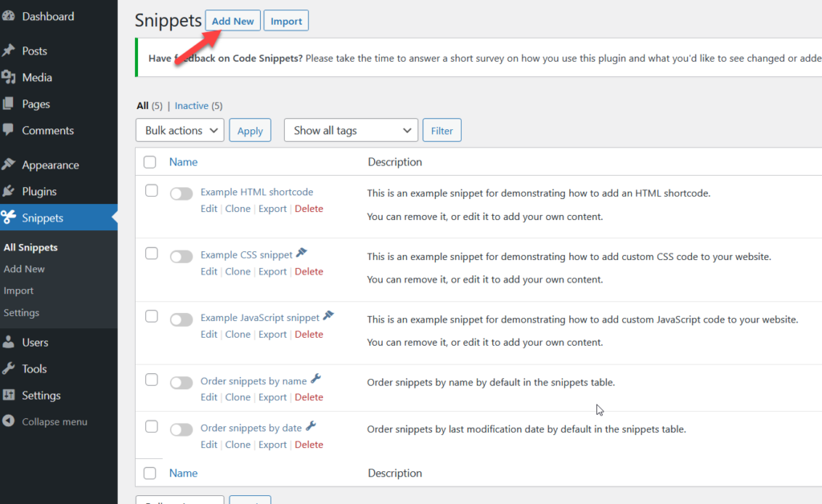Click wrench icon beside Order snippets by name

tap(315, 379)
